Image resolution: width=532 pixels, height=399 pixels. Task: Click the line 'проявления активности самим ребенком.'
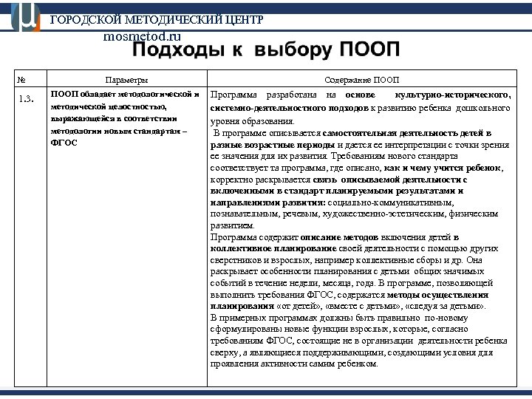294,364
